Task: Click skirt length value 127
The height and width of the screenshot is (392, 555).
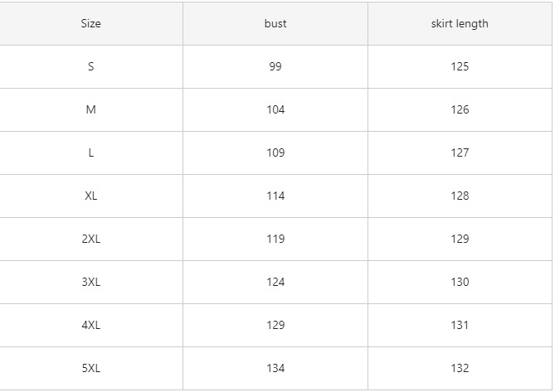Action: point(460,152)
